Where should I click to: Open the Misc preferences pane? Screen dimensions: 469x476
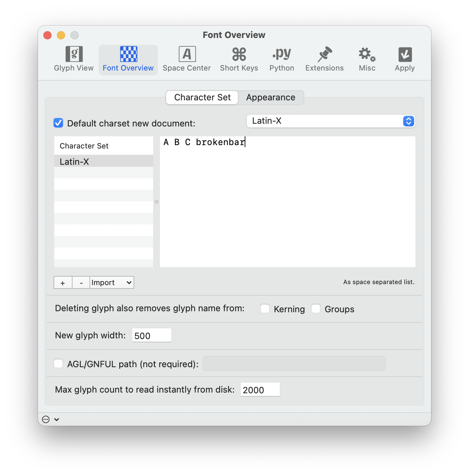(367, 59)
